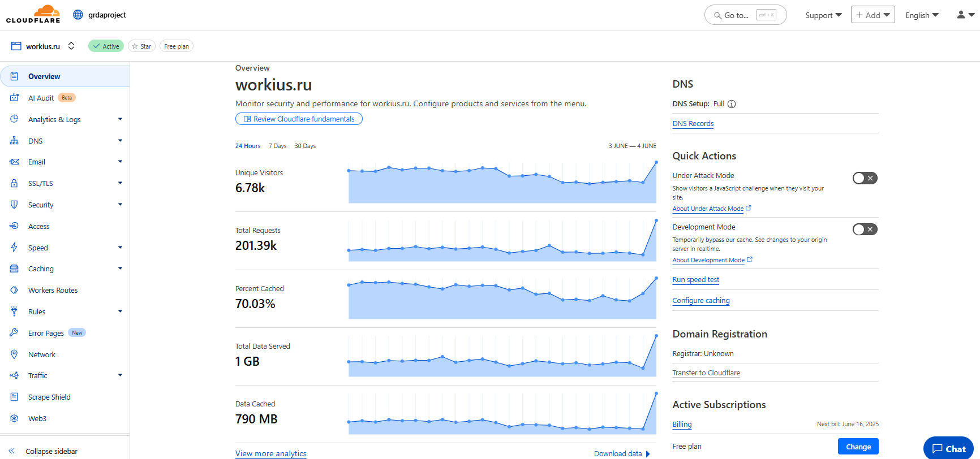The image size is (980, 459).
Task: Click the globe icon beside grdaproject
Action: pyautogui.click(x=78, y=15)
